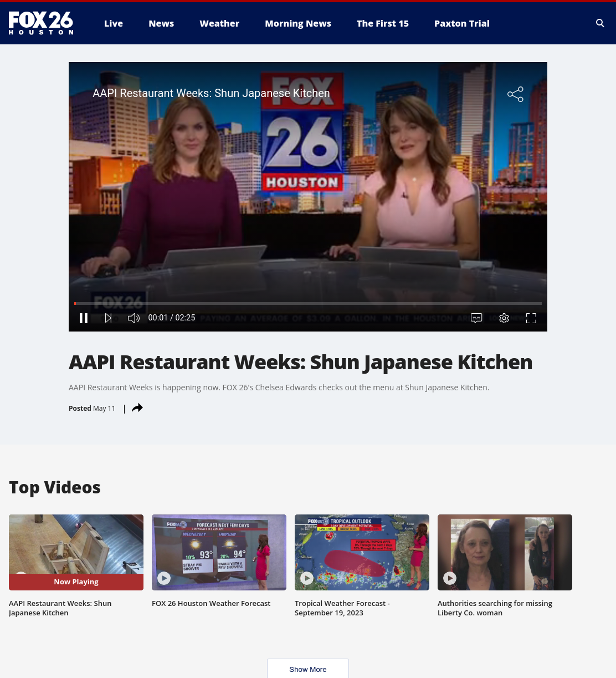Click the video time display 00:01 / 02:25

[x=172, y=318]
